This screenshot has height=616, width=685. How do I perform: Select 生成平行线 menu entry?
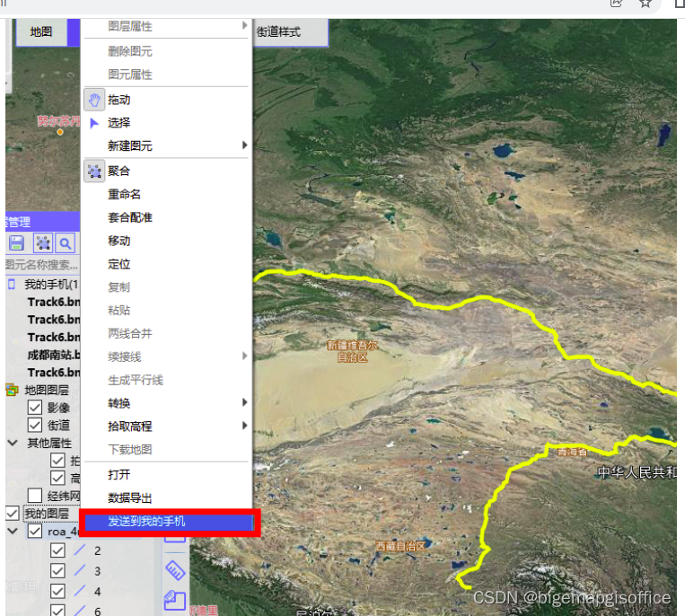[166, 380]
